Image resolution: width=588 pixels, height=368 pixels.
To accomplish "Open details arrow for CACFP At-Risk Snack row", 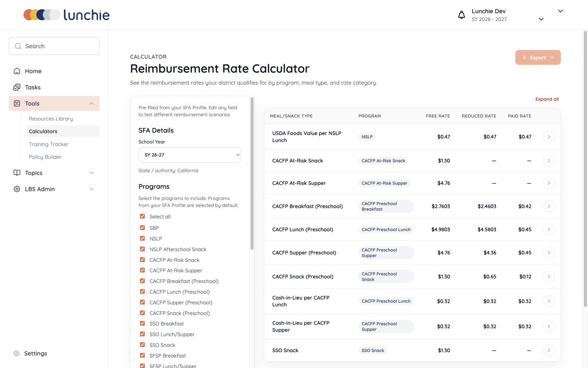I will (x=549, y=160).
